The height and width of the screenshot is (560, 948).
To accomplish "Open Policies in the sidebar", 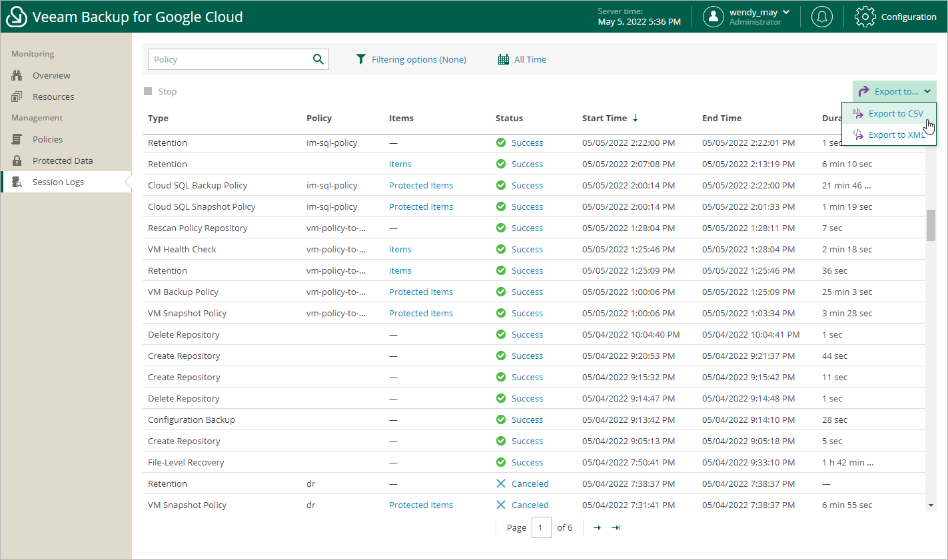I will coord(47,139).
